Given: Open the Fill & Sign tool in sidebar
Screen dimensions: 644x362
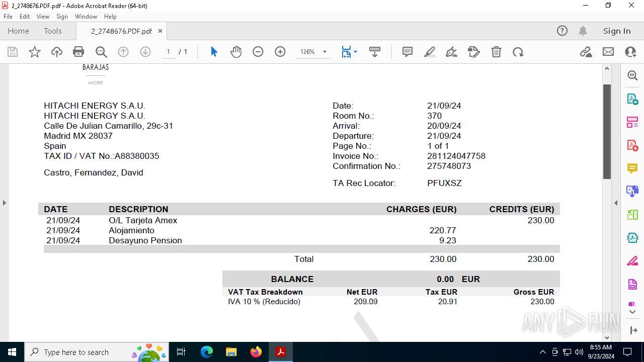Looking at the screenshot, I should point(632,261).
